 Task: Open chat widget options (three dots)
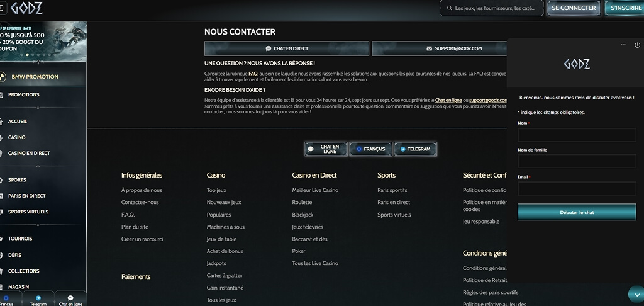(x=624, y=45)
